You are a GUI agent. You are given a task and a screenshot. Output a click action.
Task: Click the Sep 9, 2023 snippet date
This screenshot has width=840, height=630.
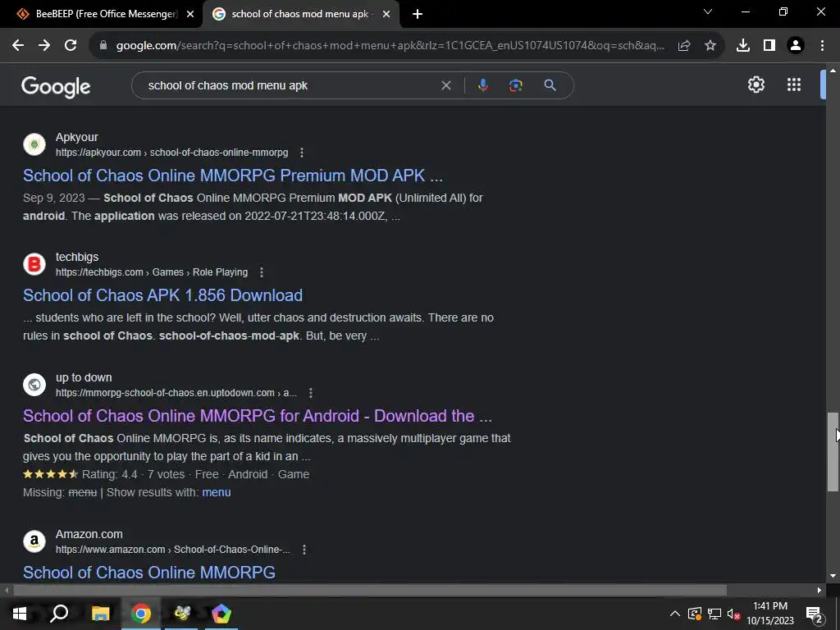(x=53, y=198)
